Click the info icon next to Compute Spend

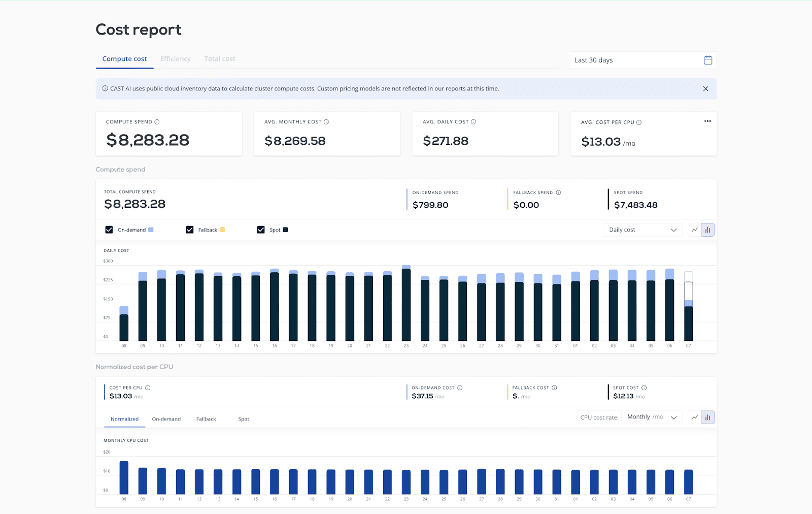tap(157, 121)
